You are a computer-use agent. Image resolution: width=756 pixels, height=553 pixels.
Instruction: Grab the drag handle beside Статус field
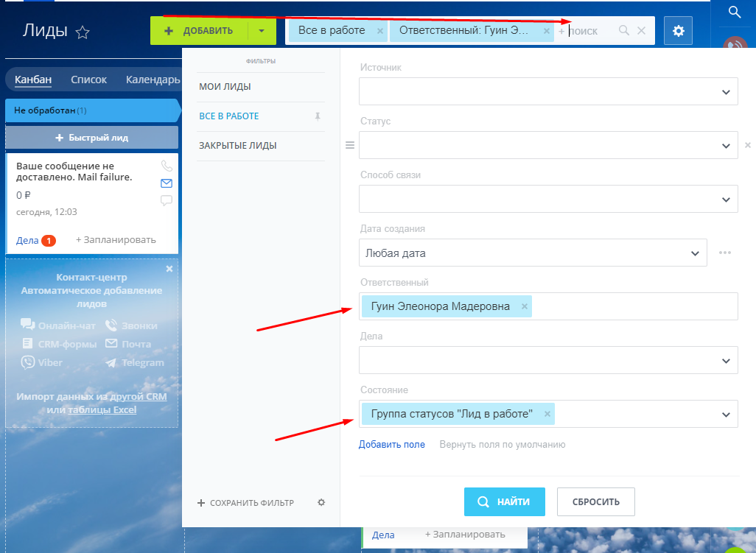[x=350, y=145]
